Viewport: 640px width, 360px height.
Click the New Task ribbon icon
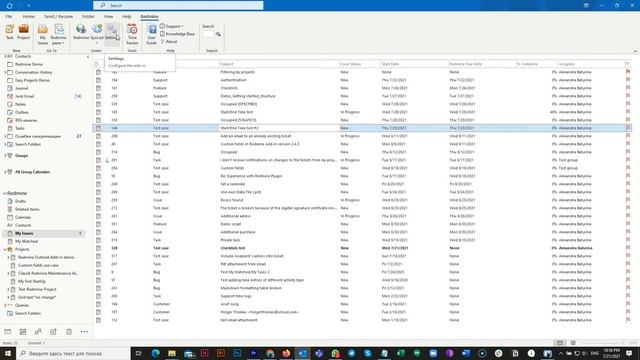pos(9,32)
